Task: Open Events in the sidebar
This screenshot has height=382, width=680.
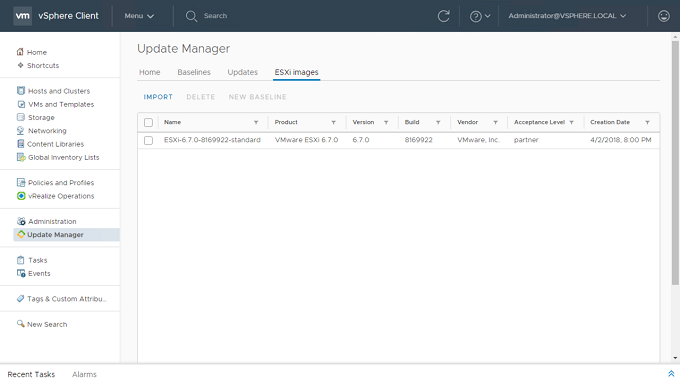Action: click(39, 274)
